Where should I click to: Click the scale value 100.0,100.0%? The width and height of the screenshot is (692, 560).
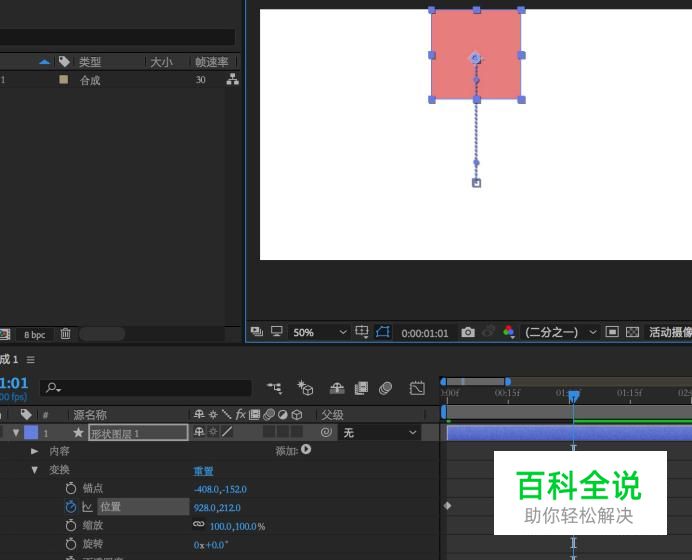237,526
